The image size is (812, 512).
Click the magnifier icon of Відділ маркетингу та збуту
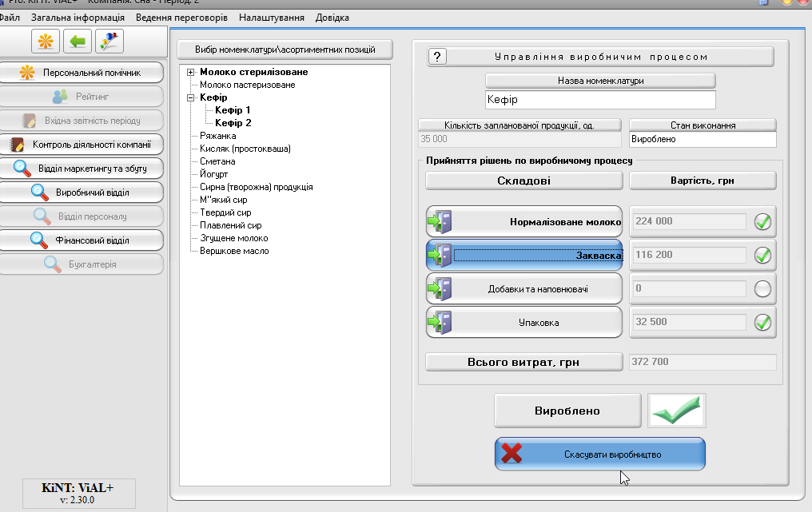click(x=22, y=169)
